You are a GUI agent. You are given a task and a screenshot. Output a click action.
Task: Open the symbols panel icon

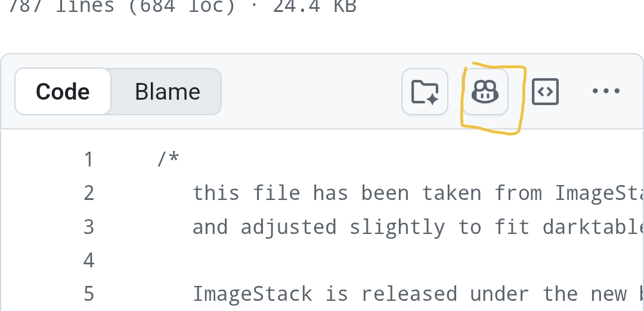pos(545,91)
